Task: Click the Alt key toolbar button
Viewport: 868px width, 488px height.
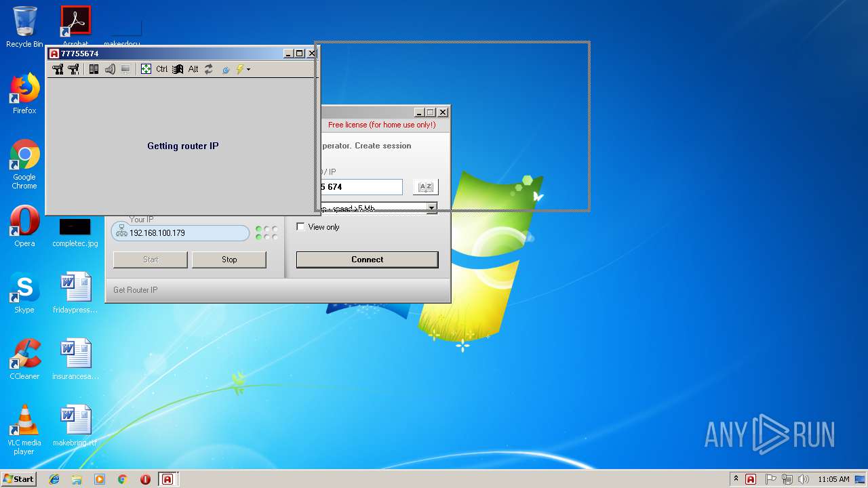Action: click(x=193, y=69)
